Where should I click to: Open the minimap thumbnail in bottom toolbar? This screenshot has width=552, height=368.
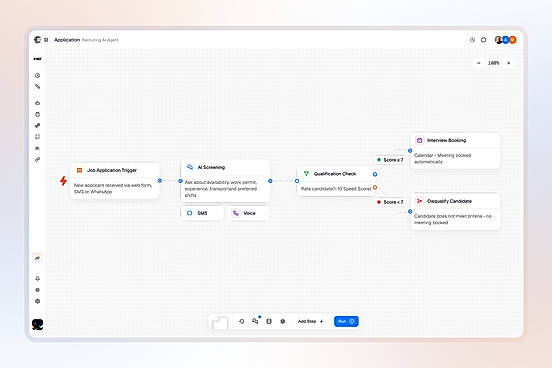pyautogui.click(x=220, y=323)
